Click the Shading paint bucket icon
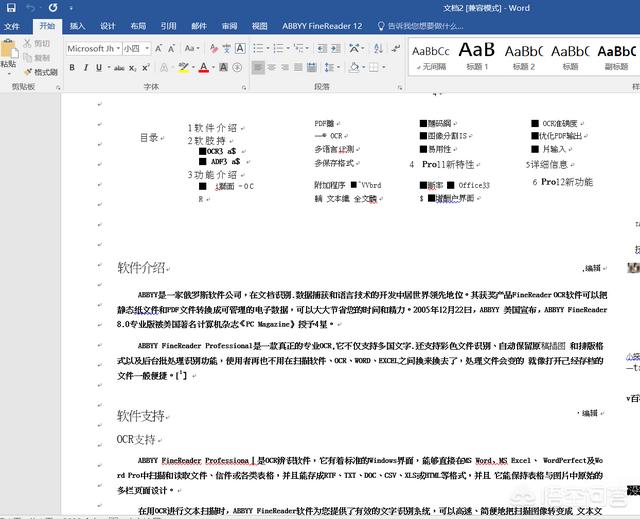 pos(354,68)
